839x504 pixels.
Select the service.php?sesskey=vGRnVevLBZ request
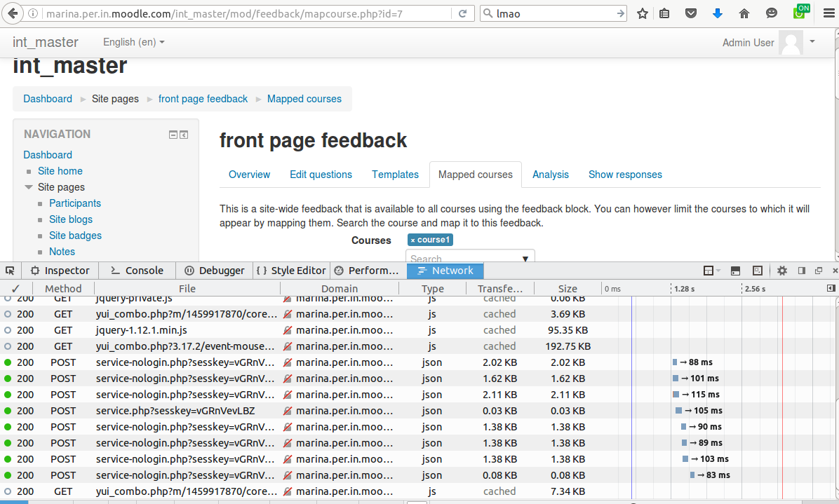417,411
